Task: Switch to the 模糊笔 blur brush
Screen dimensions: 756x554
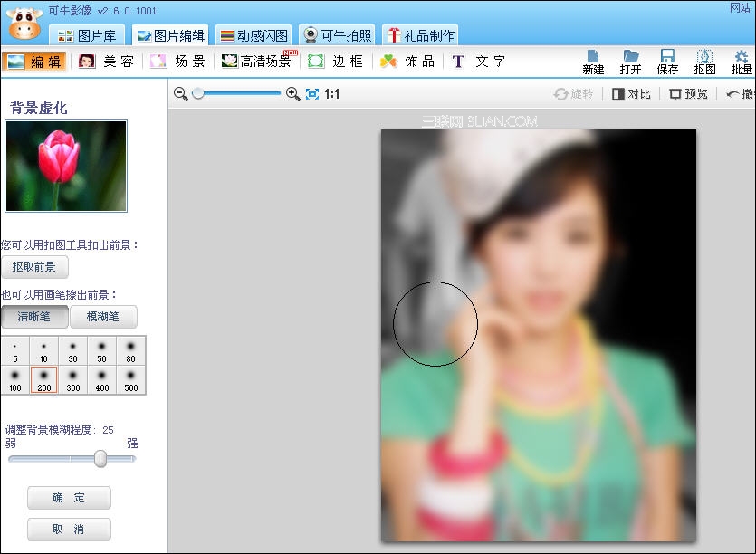Action: (103, 316)
